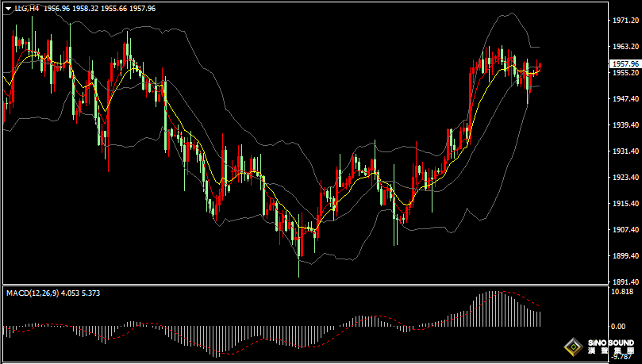Click the triangle arrow beside LLG,H4

tap(8, 8)
